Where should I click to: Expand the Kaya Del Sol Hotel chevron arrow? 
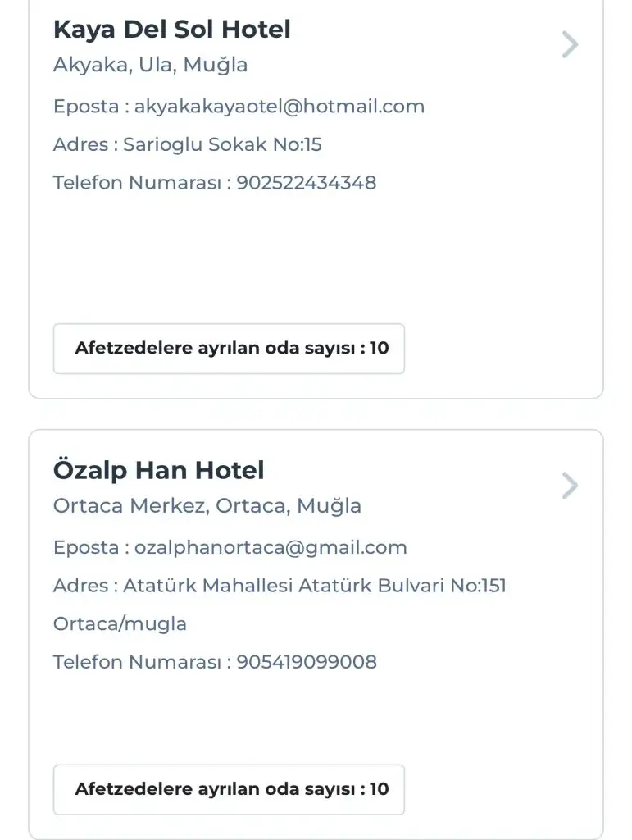(570, 44)
